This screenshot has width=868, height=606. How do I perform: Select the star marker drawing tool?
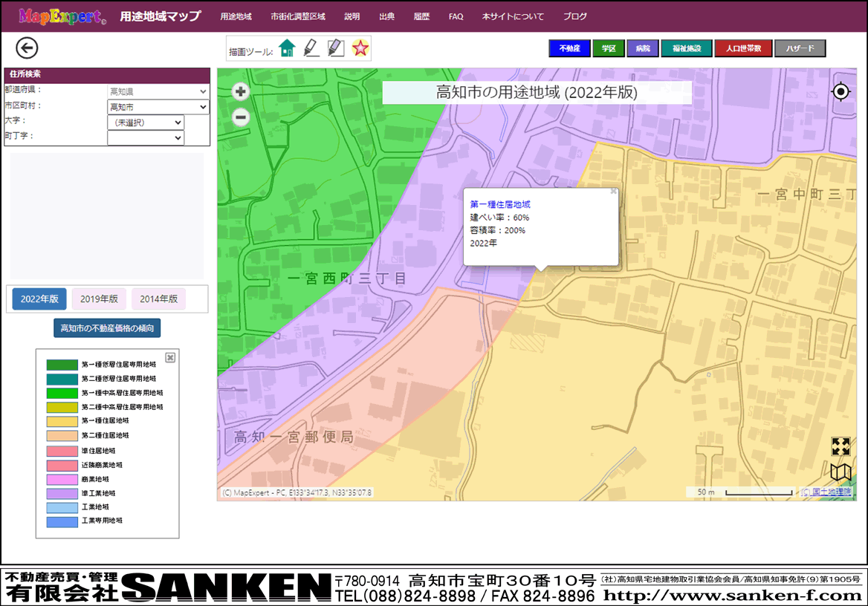[360, 48]
